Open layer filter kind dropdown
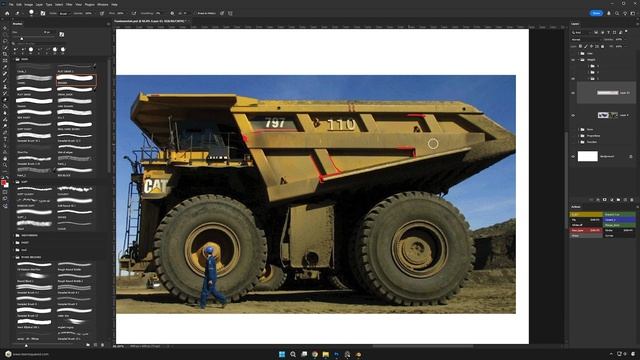Image resolution: width=640 pixels, height=360 pixels. point(581,32)
